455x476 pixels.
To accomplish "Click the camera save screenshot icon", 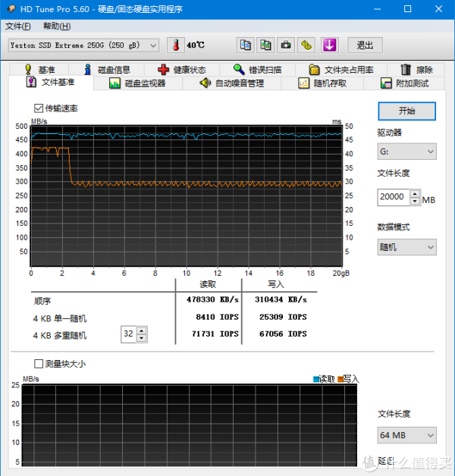I will tap(286, 45).
